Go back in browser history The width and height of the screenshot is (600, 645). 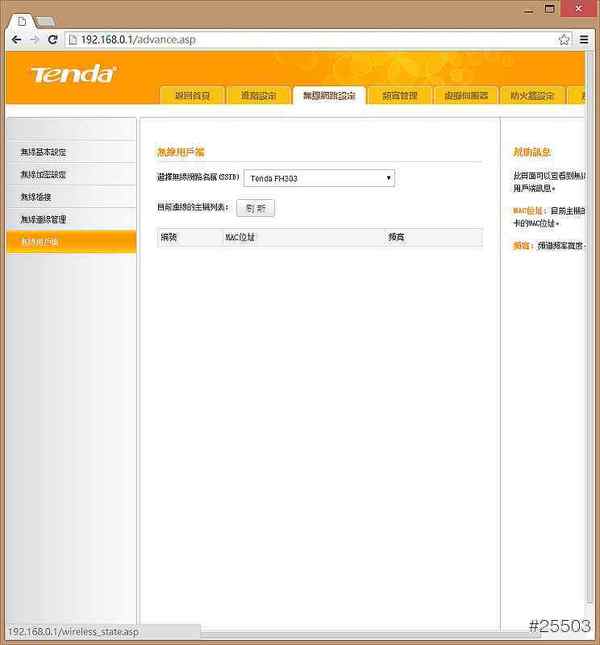[16, 40]
